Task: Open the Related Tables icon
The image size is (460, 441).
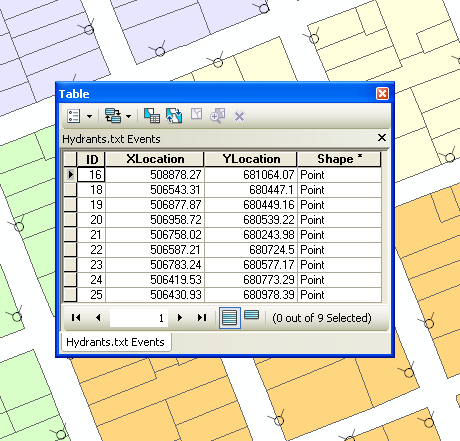Action: coord(113,116)
